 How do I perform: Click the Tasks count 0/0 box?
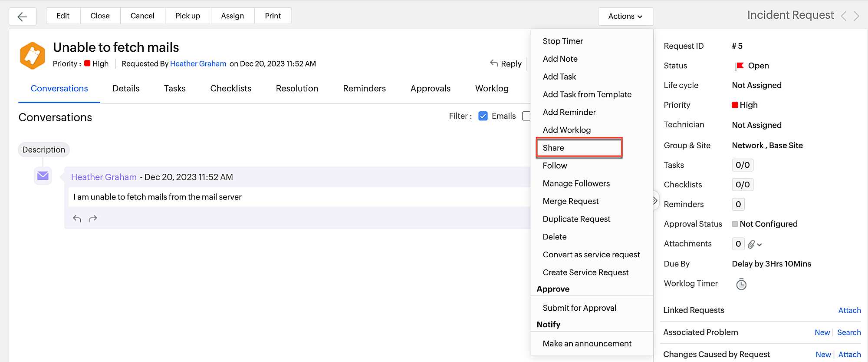coord(742,165)
